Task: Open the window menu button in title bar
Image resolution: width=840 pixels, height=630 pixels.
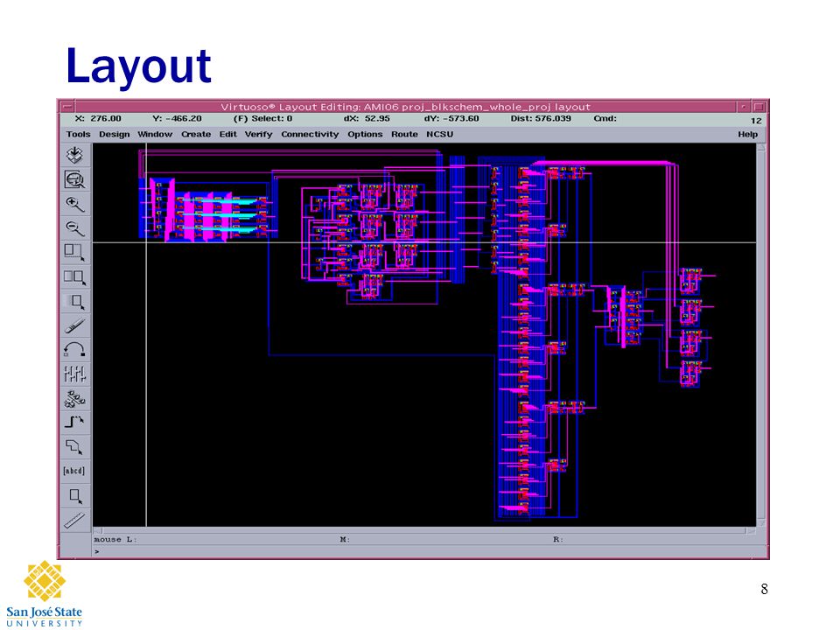Action: 67,107
